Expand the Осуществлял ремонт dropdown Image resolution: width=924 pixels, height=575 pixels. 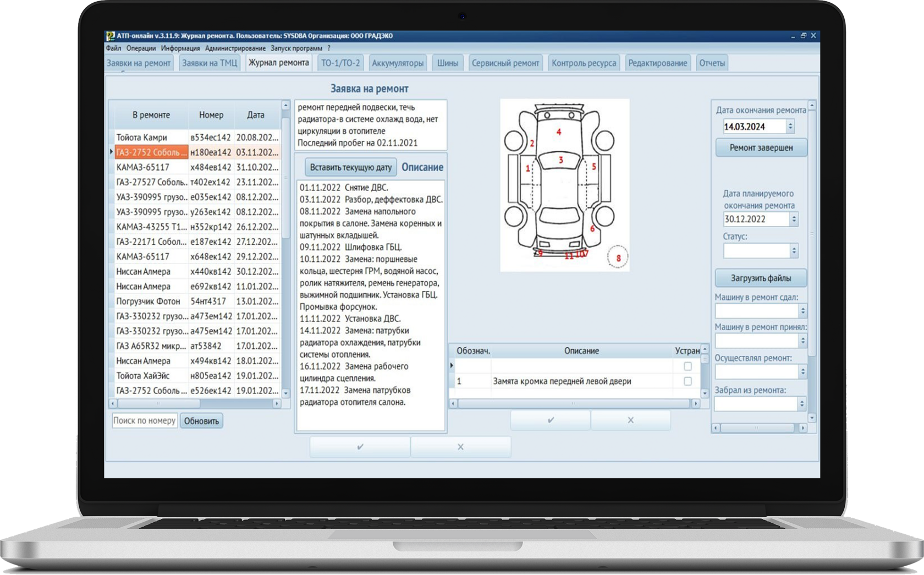[802, 371]
